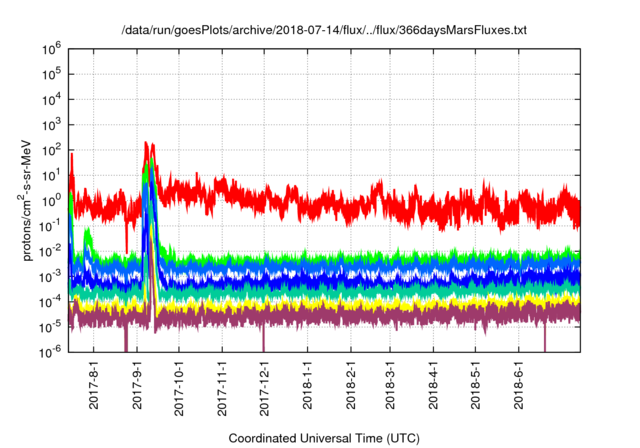Click the 10^3 y-axis tick label
The image size is (640, 448).
(51, 125)
